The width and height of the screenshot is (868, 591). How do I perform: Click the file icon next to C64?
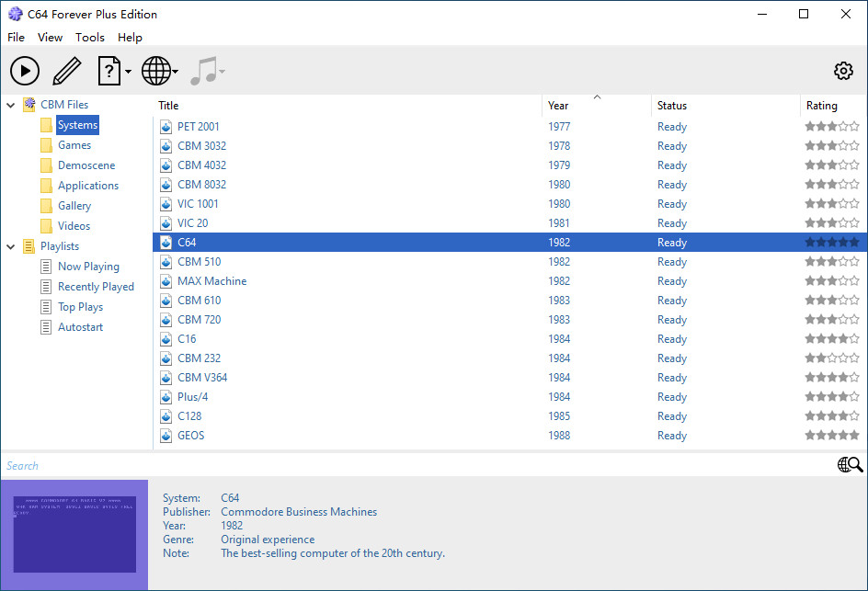[166, 243]
